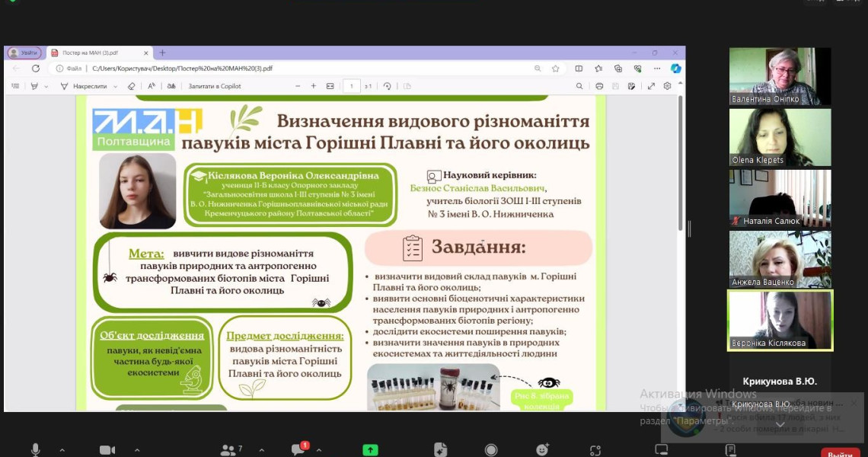The image size is (868, 457).
Task: Click 'Мета:' heading in the poster
Action: pyautogui.click(x=146, y=254)
